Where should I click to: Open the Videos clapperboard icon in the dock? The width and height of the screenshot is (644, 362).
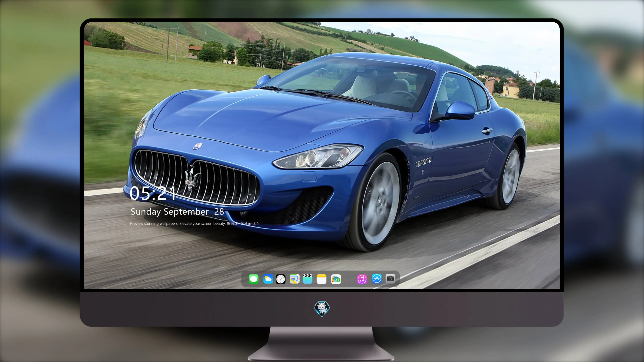click(x=308, y=279)
